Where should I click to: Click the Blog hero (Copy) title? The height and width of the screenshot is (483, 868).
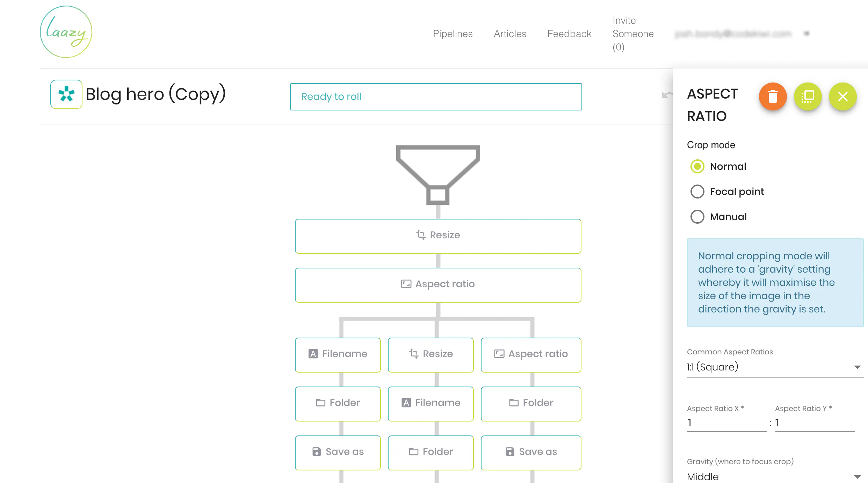(155, 94)
